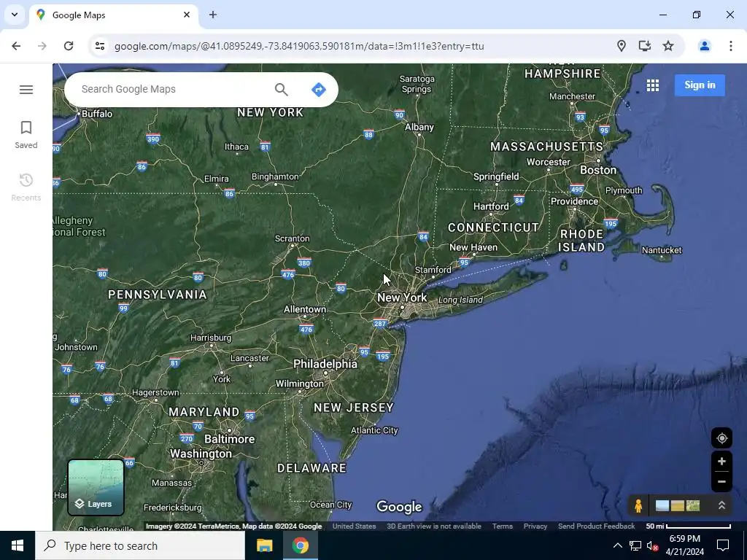Select the Google Maps browser tab
The width and height of the screenshot is (747, 560).
pos(113,15)
